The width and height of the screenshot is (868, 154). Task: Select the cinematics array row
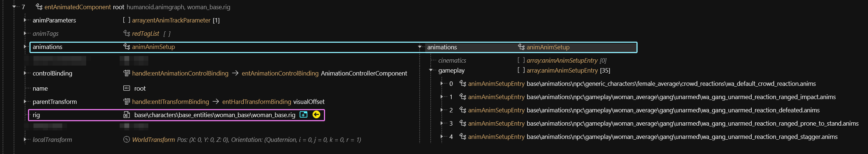point(452,60)
